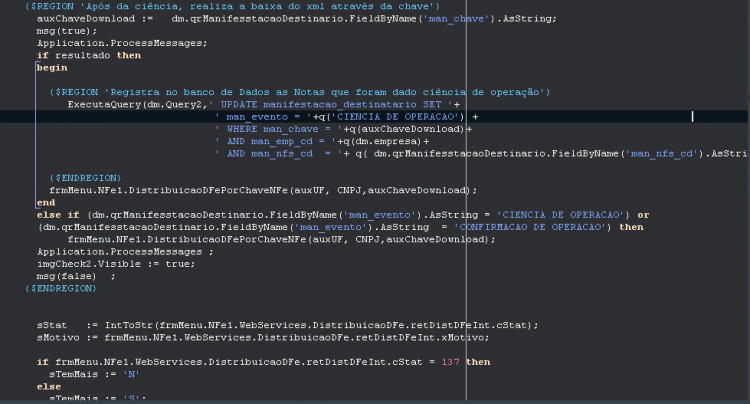Screen dimensions: 750x404
Task: Click the 'else if' keywords
Action: [58, 215]
